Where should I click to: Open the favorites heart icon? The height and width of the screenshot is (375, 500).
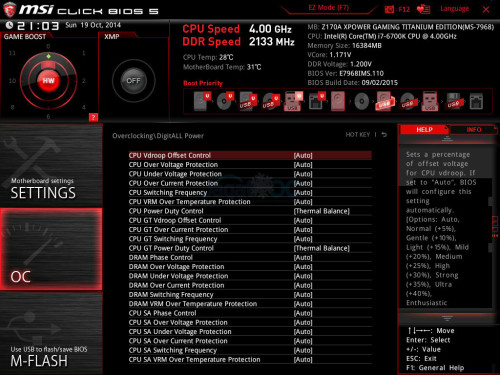point(423,9)
